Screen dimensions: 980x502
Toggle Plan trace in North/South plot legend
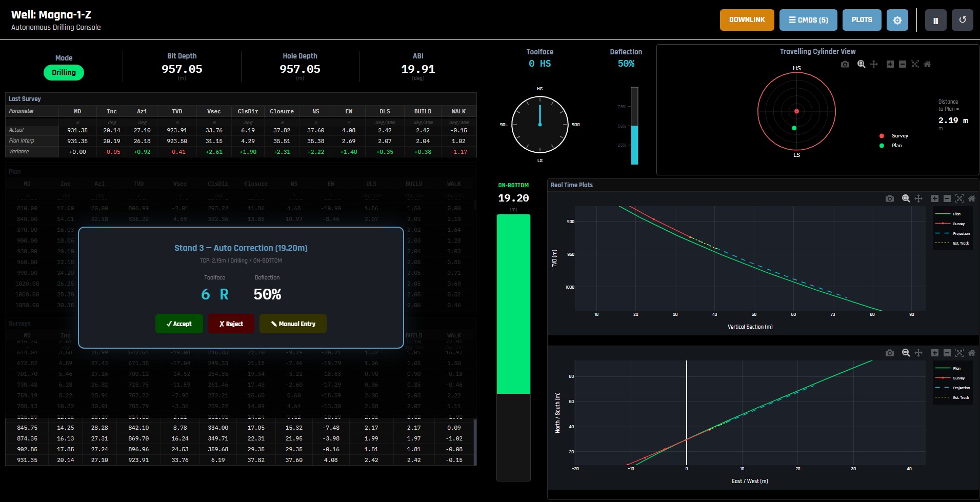point(952,368)
